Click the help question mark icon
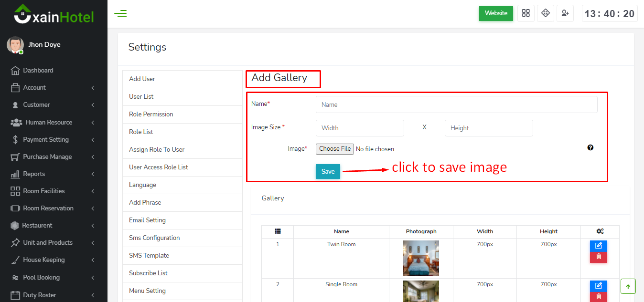This screenshot has height=302, width=644. (590, 148)
